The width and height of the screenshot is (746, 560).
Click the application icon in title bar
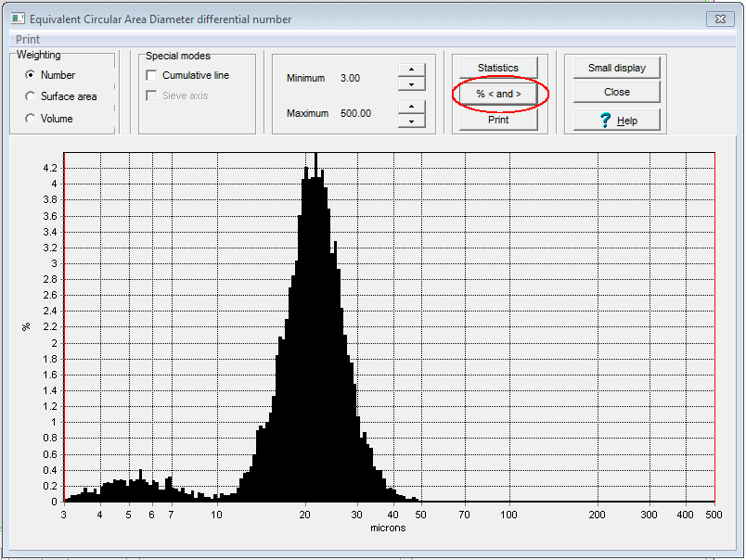[x=18, y=19]
